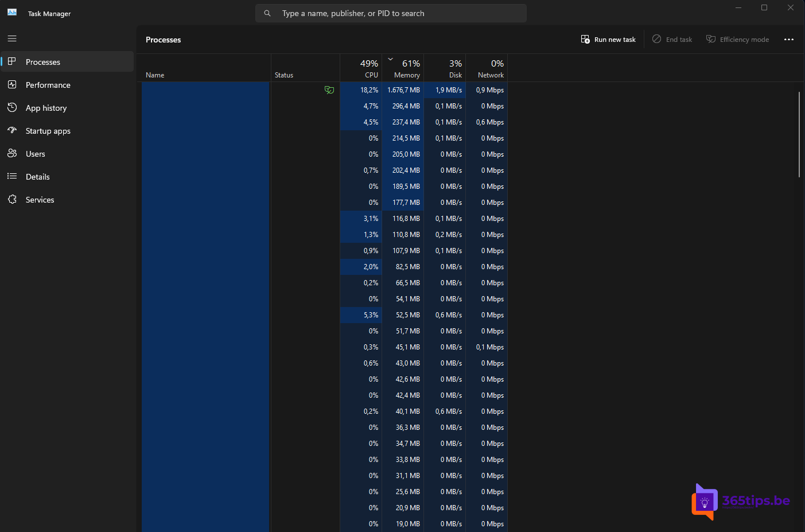Select the 0,9 Mbps network cell

click(487, 90)
